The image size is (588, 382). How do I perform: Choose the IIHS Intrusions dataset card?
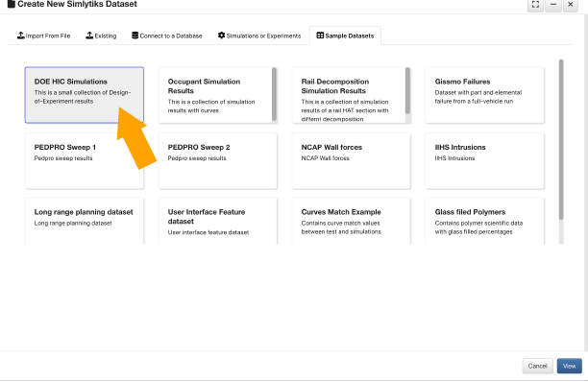pyautogui.click(x=484, y=161)
